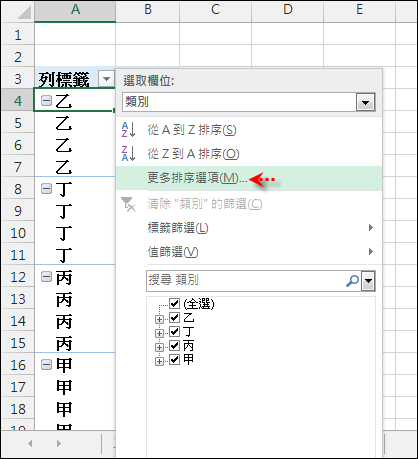
Task: Click the A-Z sort ascending icon
Action: [129, 129]
